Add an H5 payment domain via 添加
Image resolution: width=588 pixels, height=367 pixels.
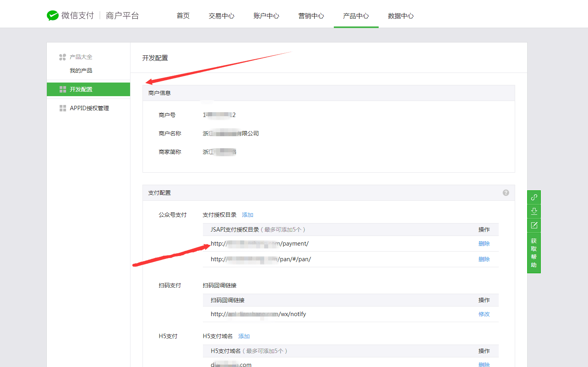(x=244, y=336)
